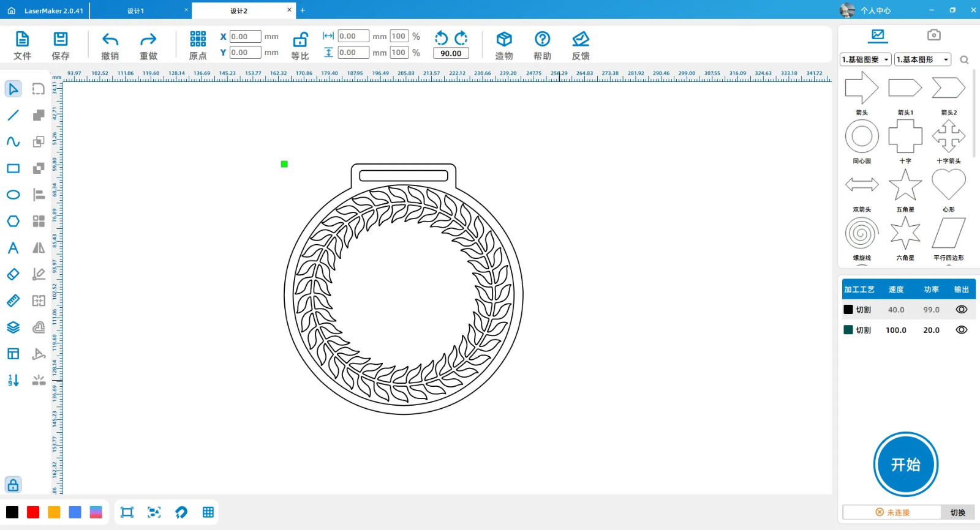This screenshot has width=980, height=530.
Task: Click the 切换 switch button
Action: 957,512
